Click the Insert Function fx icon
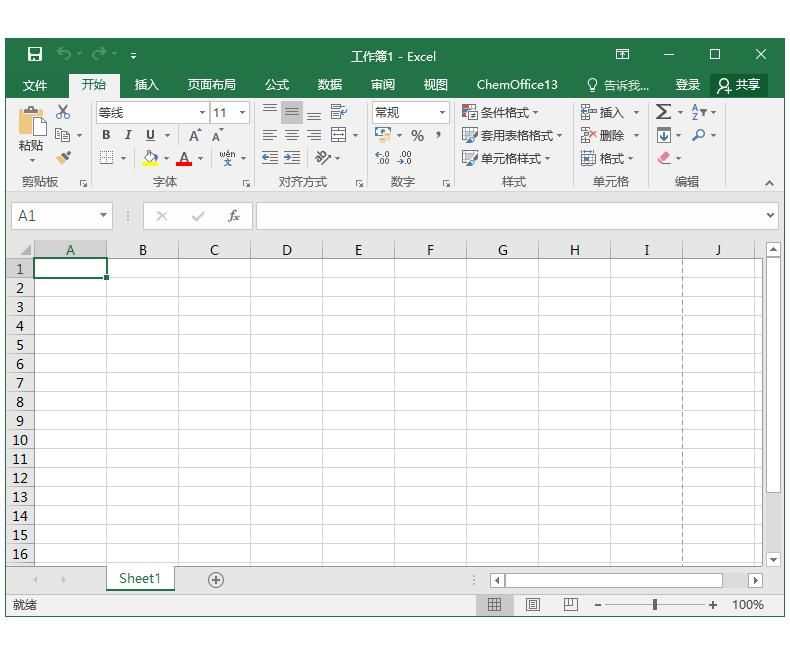The width and height of the screenshot is (790, 657). coord(233,216)
